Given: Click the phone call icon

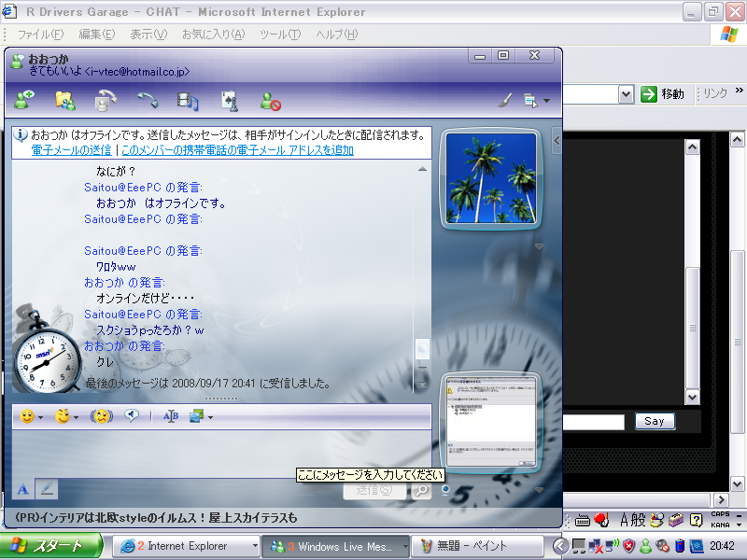Looking at the screenshot, I should click(147, 99).
